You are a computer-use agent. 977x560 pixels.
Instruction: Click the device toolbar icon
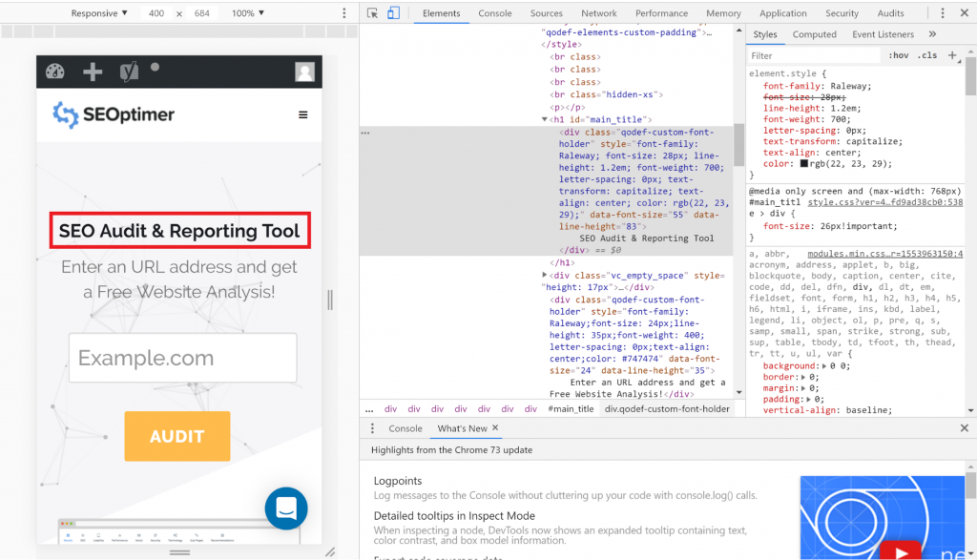click(393, 12)
